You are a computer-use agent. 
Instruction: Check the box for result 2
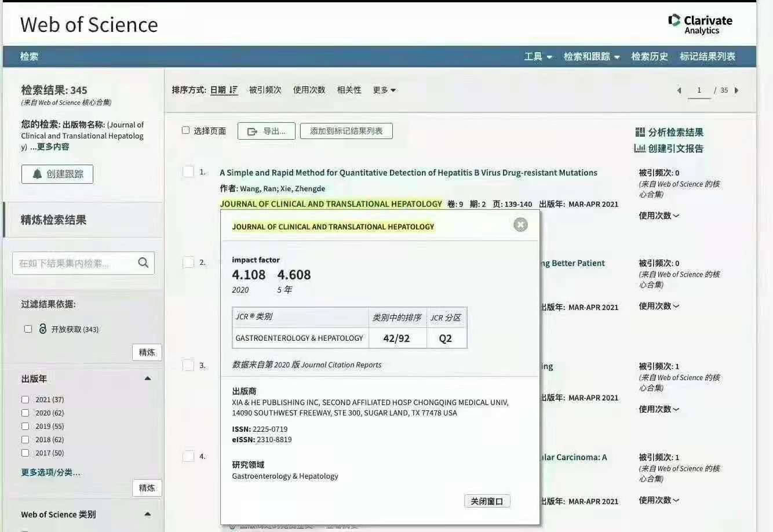point(188,262)
